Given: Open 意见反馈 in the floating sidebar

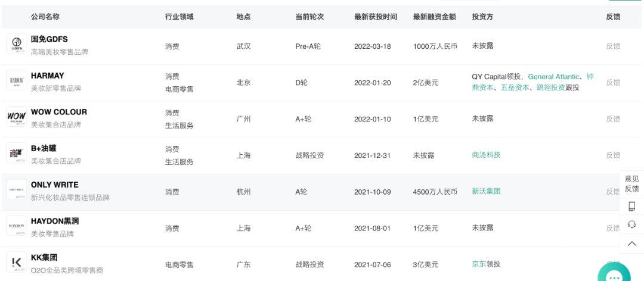Looking at the screenshot, I should coord(631,183).
